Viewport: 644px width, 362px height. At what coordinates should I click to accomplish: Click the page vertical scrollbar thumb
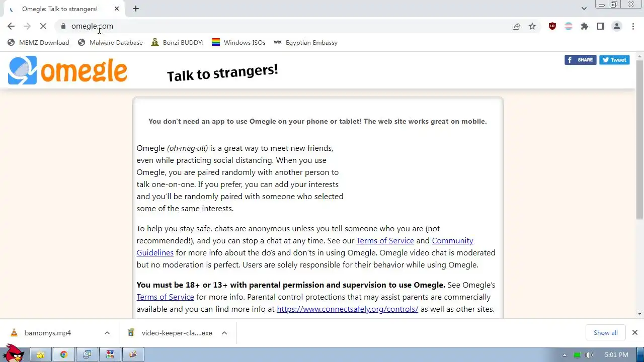coord(639,140)
